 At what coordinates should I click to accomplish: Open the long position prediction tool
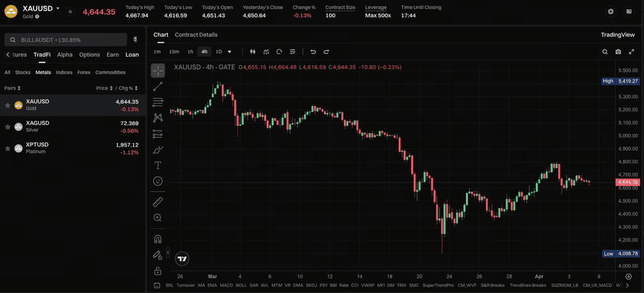click(158, 134)
